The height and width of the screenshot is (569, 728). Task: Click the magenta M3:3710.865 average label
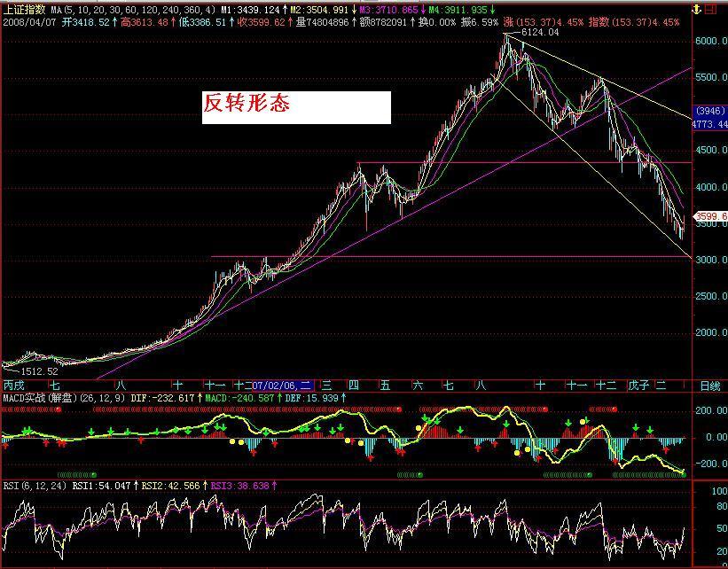tap(388, 10)
